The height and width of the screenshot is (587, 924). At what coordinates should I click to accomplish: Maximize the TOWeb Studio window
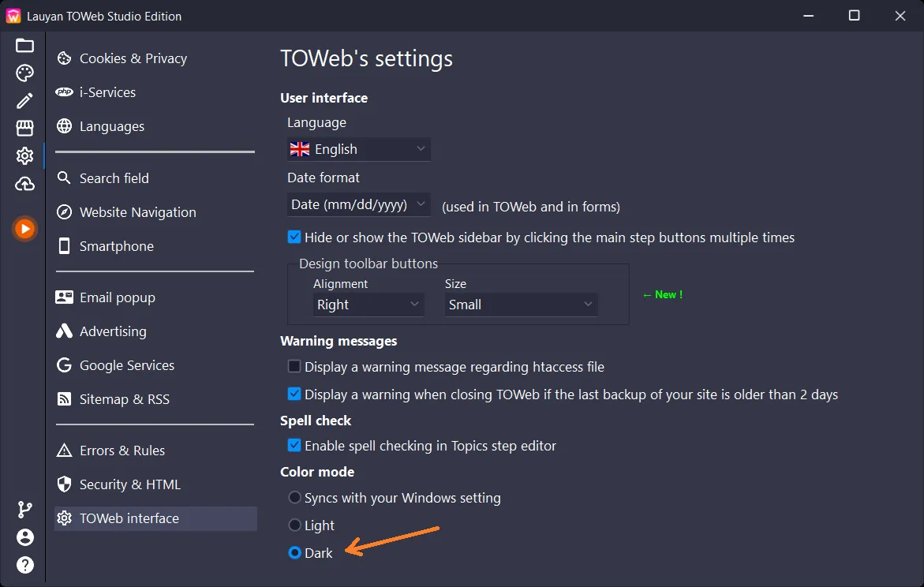tap(854, 15)
